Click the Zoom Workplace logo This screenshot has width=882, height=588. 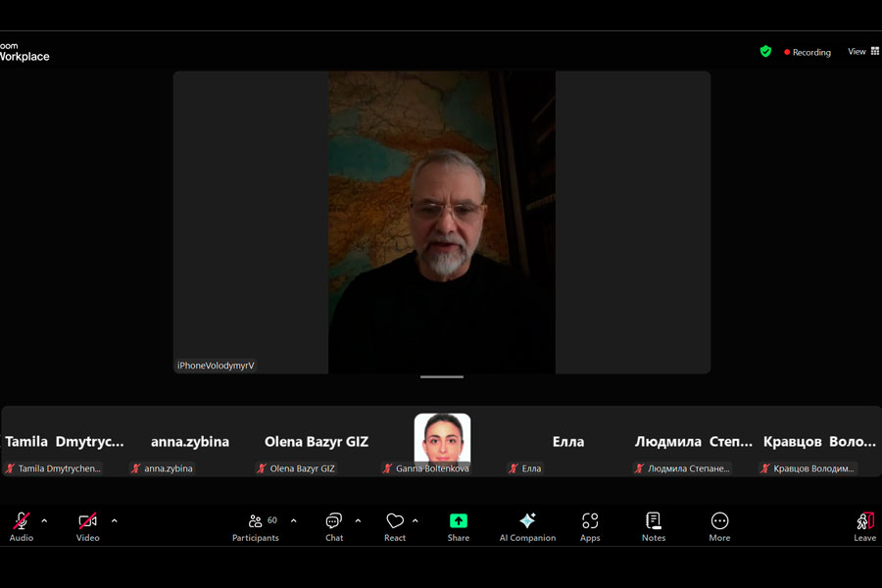click(x=24, y=52)
